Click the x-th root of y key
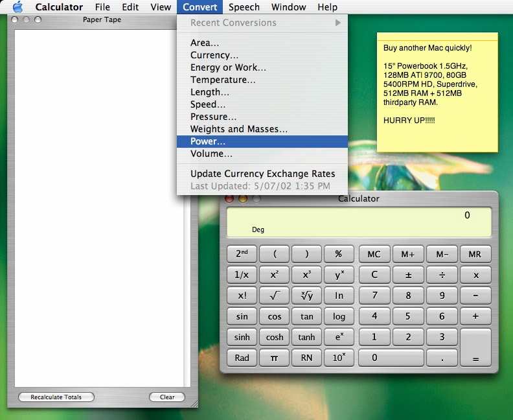513x420 pixels. (306, 296)
